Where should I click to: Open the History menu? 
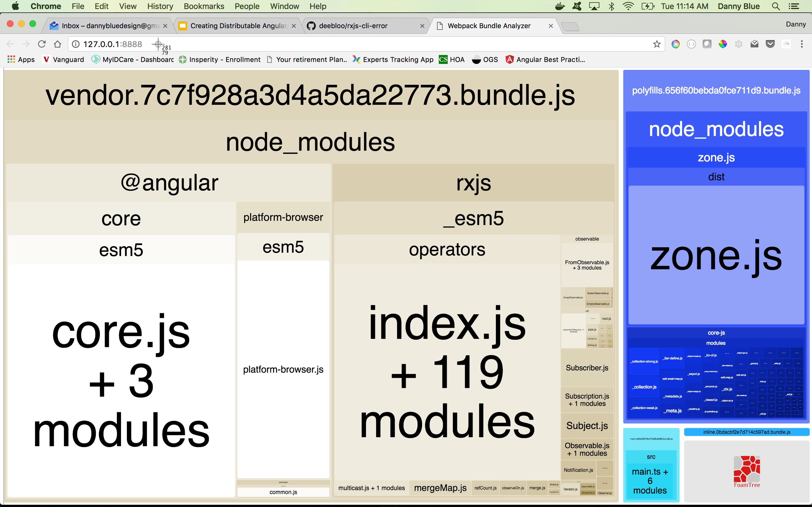click(160, 6)
